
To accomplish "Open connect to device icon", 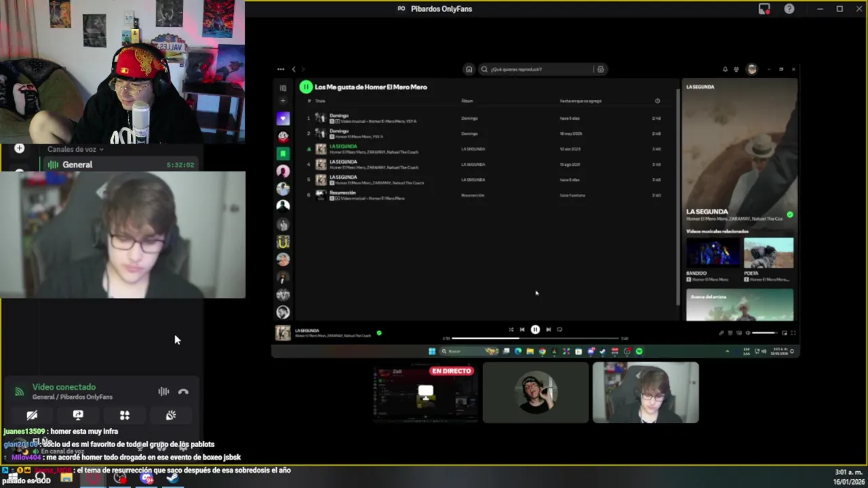I will (738, 333).
